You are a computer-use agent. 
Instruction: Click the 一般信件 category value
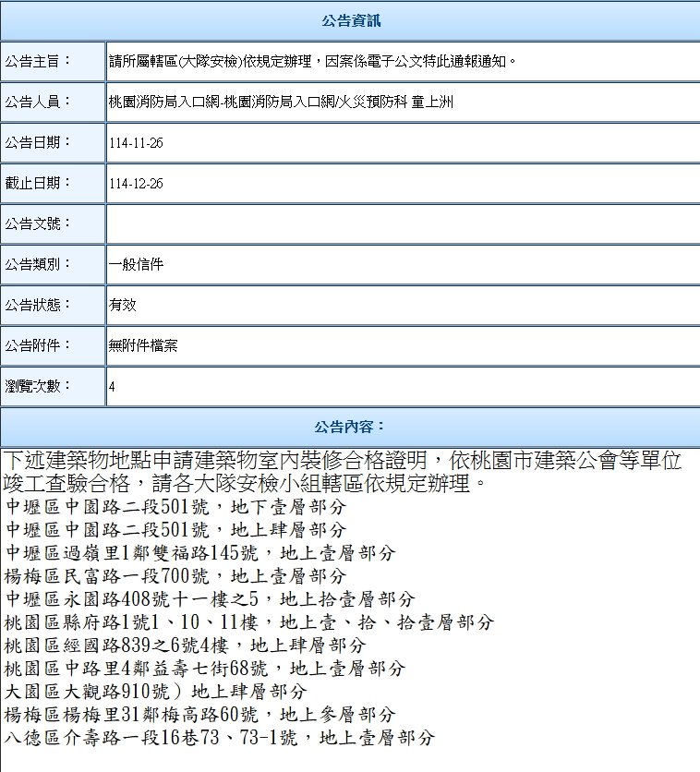tap(136, 264)
